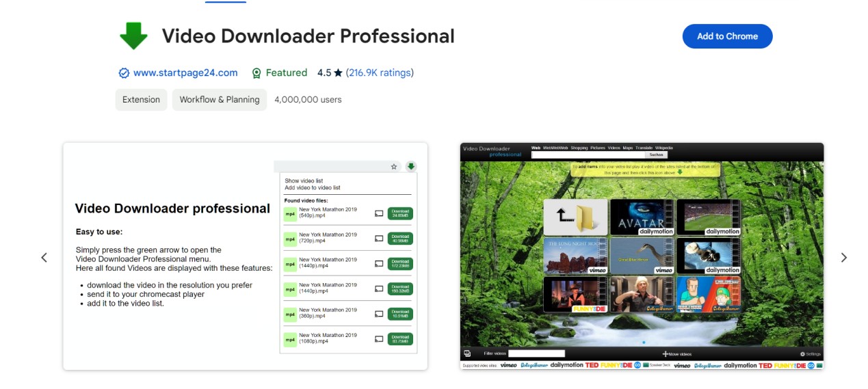Click the folder-up icon in video grid
This screenshot has height=389, width=868.
575,217
